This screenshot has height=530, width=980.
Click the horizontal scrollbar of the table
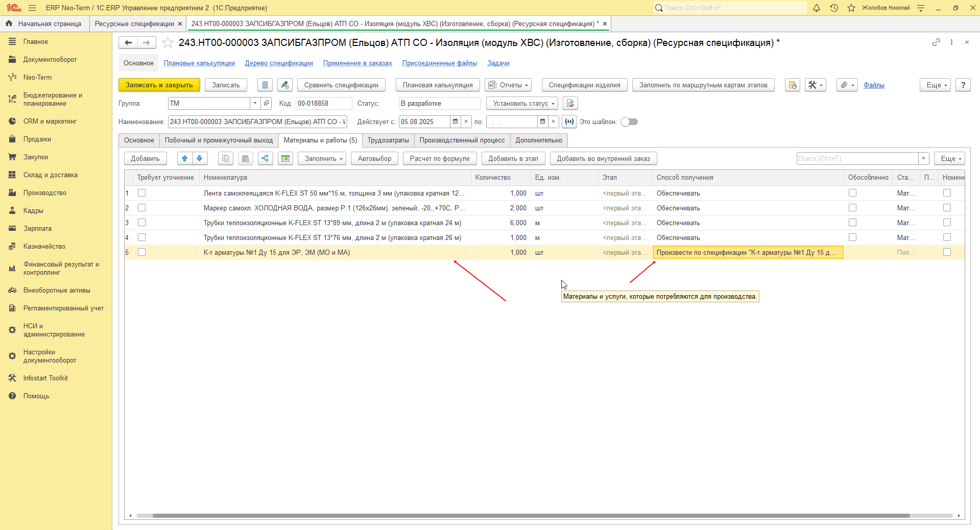(x=531, y=516)
